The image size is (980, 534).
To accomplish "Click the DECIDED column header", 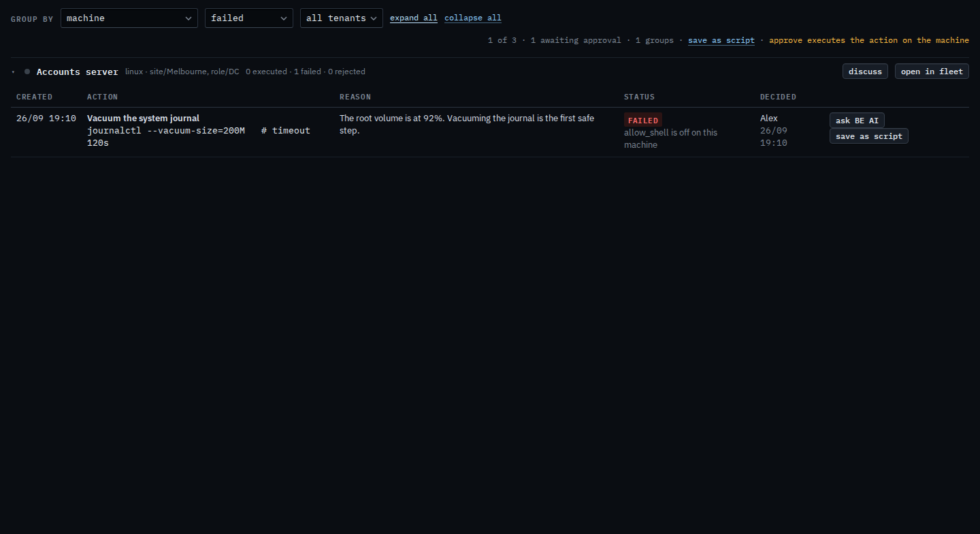I will pyautogui.click(x=778, y=97).
